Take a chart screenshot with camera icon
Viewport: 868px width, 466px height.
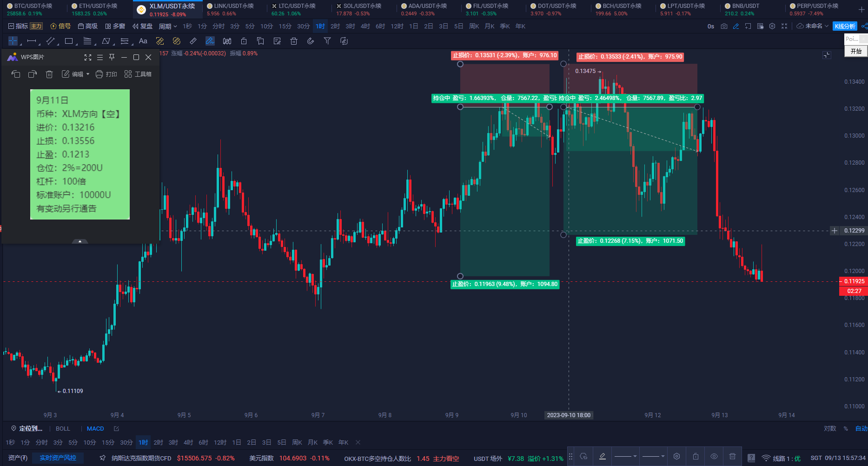point(724,26)
